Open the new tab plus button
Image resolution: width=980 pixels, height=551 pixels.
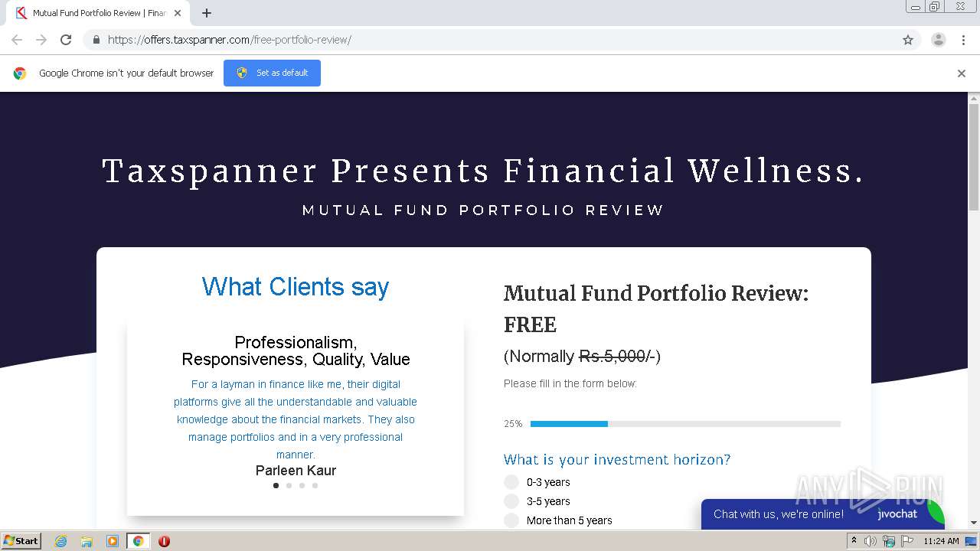point(207,13)
